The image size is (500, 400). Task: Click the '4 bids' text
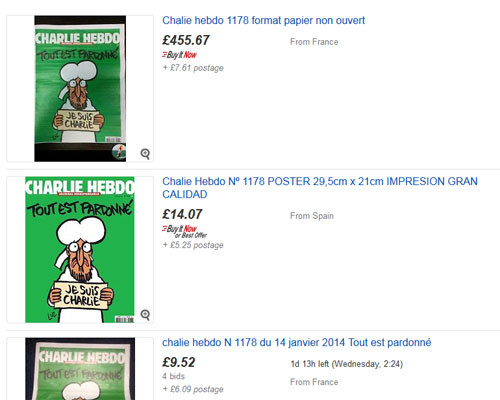pos(173,376)
